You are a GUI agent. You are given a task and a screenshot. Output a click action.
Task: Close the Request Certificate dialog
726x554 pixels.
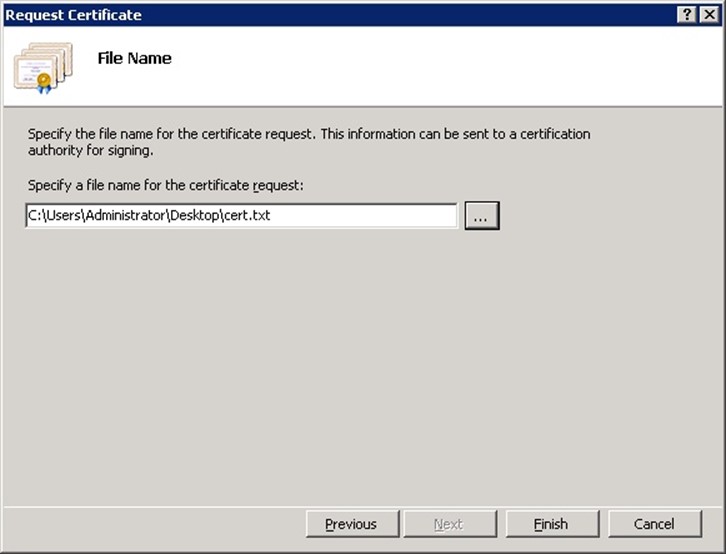coord(709,14)
